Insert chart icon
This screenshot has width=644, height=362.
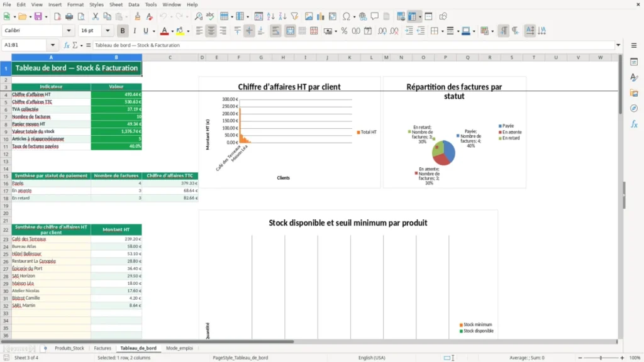(x=320, y=16)
